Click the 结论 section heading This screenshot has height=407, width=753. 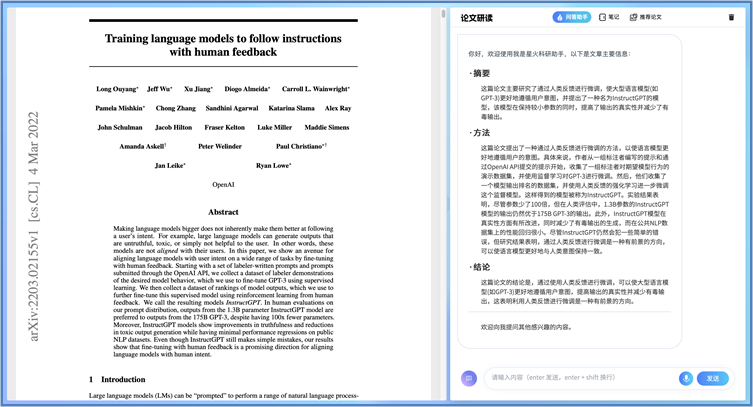(x=481, y=267)
